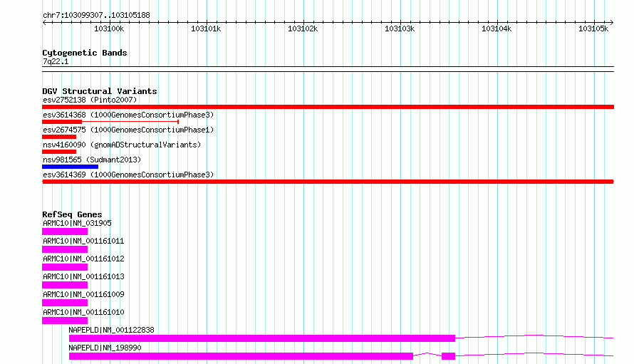The width and height of the screenshot is (634, 364).
Task: Open the Cytogenetic Bands track heading
Action: 85,53
